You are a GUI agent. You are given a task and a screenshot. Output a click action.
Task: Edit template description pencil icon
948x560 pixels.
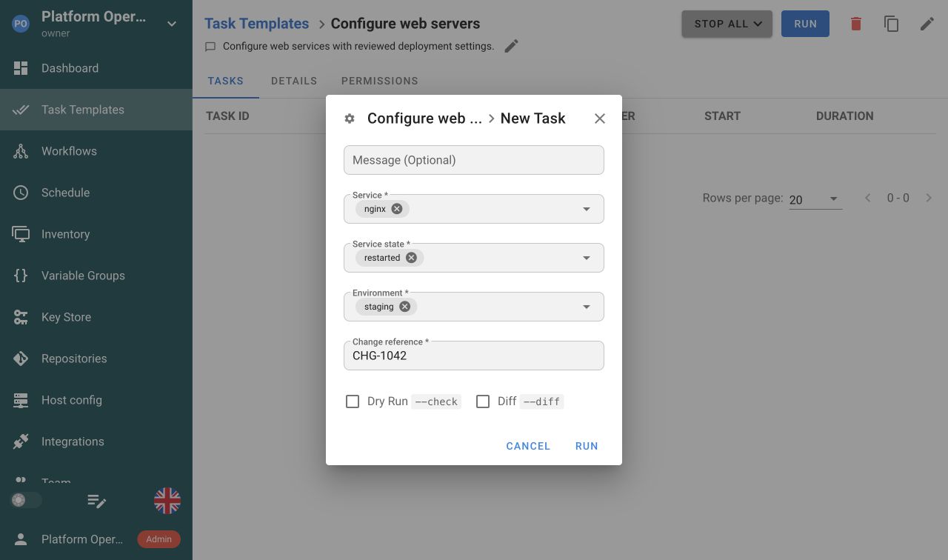[x=511, y=46]
